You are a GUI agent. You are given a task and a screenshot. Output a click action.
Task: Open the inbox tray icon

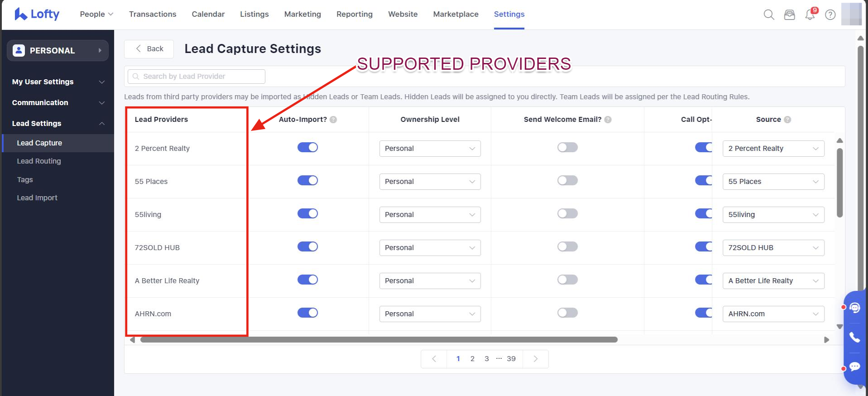[789, 14]
